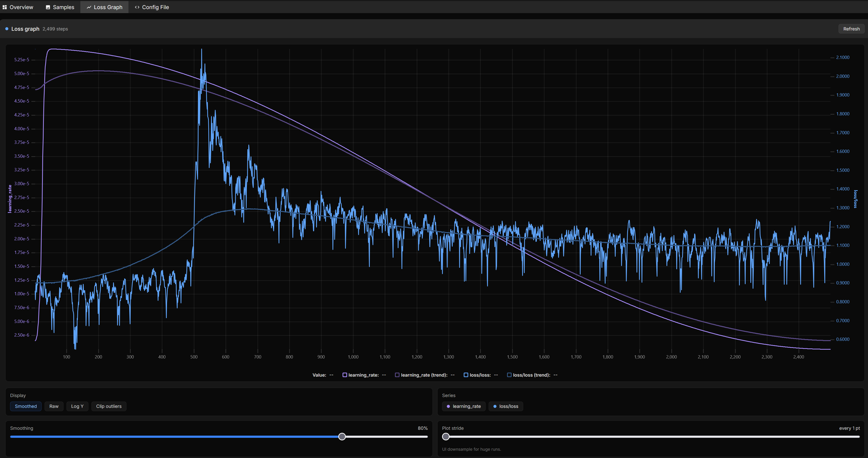Click the 'Plot stride' slider label
This screenshot has width=868, height=458.
point(453,428)
